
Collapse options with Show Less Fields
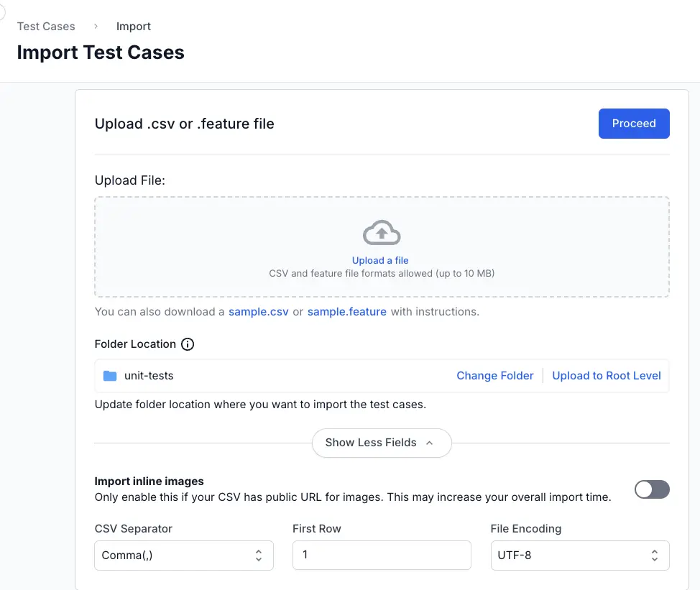(x=381, y=443)
